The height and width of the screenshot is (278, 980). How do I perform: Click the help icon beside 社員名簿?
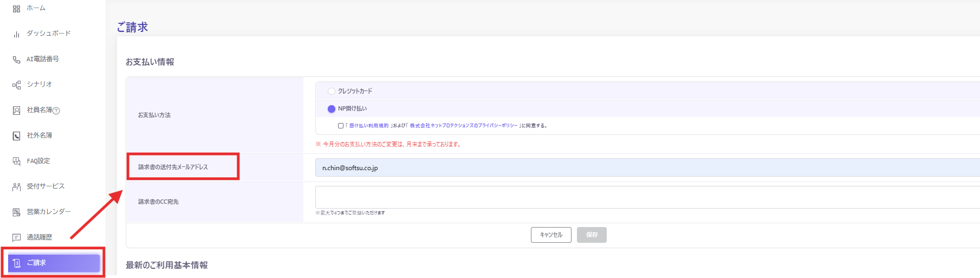[x=56, y=111]
